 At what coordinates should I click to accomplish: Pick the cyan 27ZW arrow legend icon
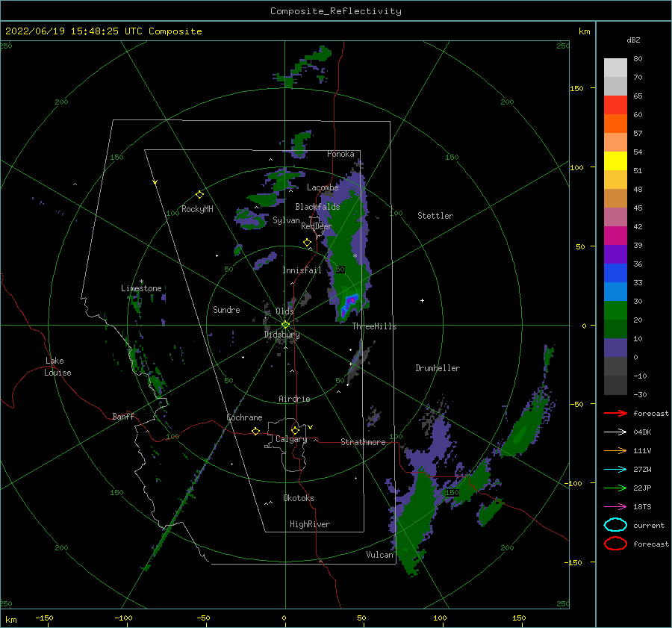tap(615, 469)
